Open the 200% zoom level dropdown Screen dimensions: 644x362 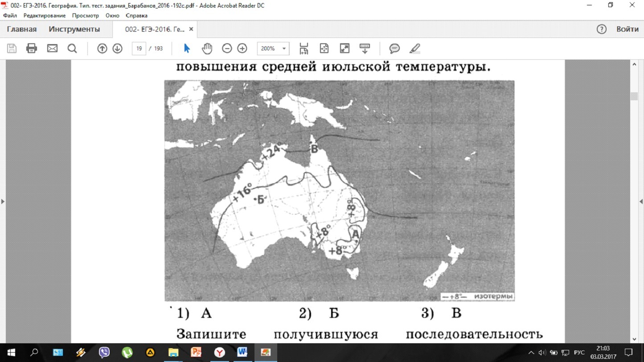[x=273, y=48]
